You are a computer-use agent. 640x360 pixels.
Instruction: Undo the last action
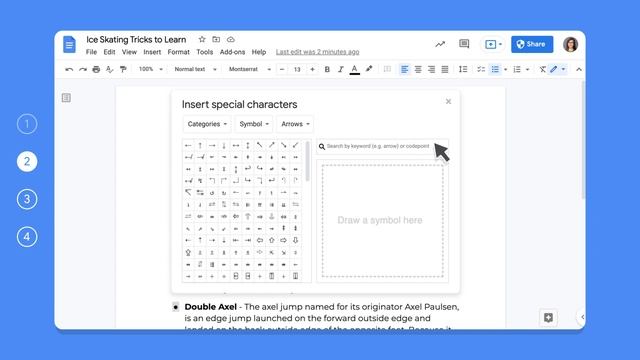point(69,69)
